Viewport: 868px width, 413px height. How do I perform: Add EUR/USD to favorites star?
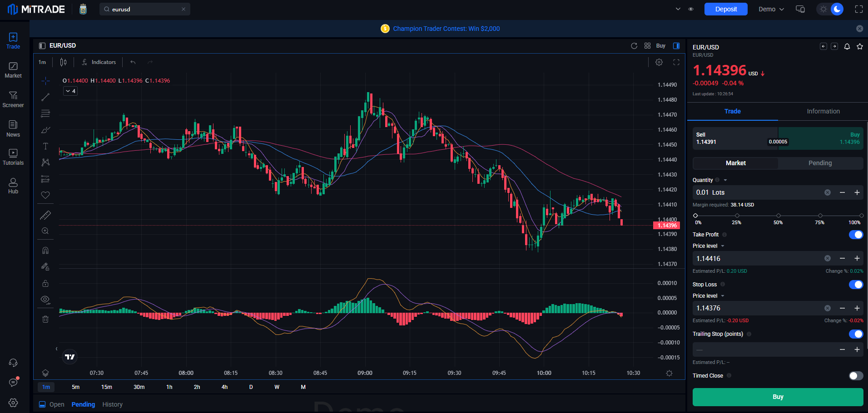860,47
